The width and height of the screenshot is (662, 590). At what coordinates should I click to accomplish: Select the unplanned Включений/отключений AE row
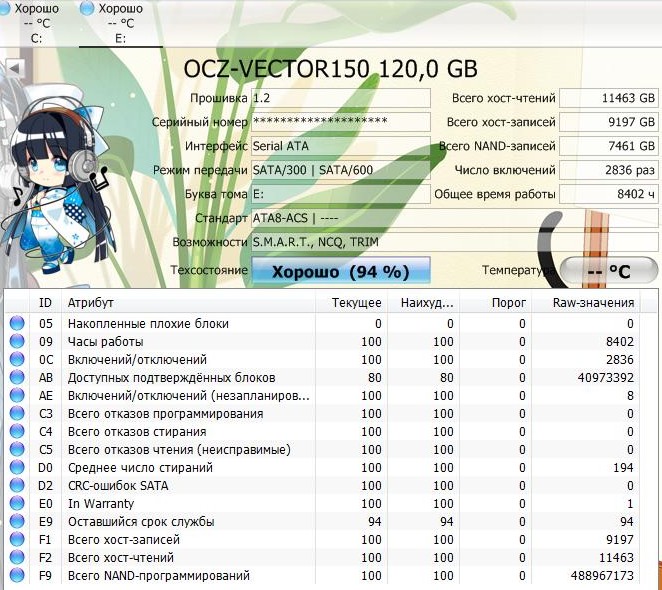(323, 395)
